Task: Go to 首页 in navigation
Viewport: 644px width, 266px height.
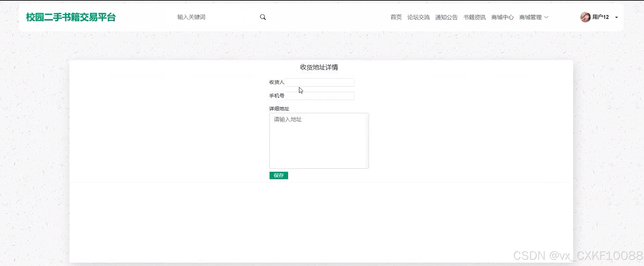Action: coord(396,17)
